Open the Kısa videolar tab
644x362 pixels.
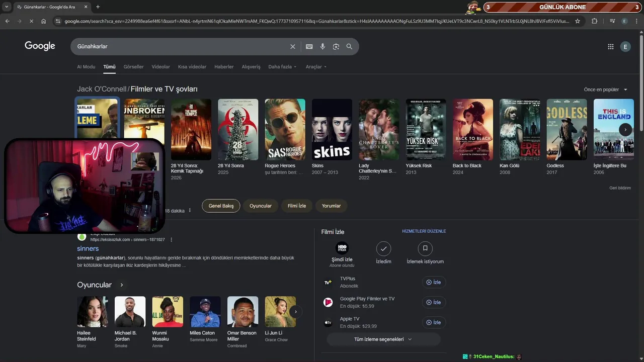pos(192,66)
